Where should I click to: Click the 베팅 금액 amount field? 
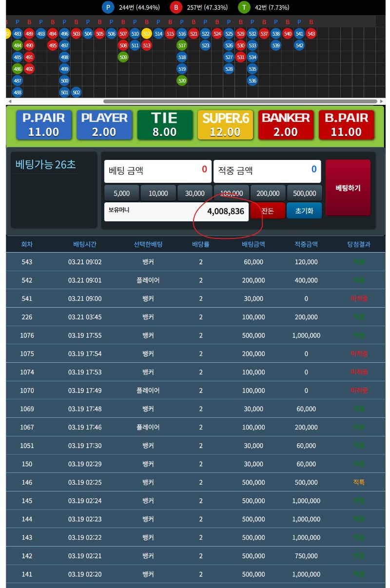click(x=158, y=171)
